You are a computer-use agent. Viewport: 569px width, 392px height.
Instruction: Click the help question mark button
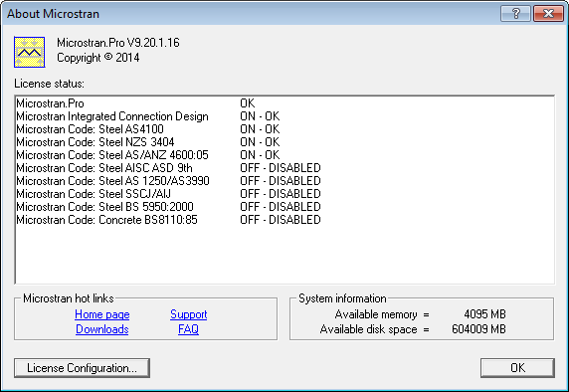[x=515, y=14]
